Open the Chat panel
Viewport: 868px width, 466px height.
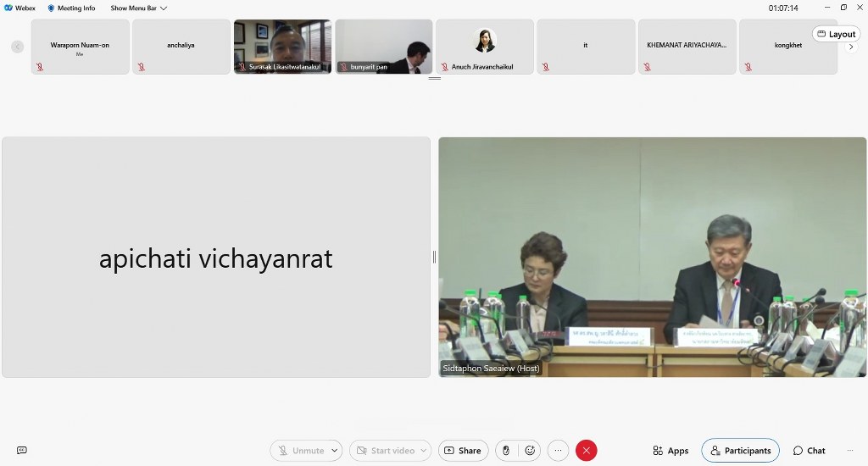[x=809, y=451]
